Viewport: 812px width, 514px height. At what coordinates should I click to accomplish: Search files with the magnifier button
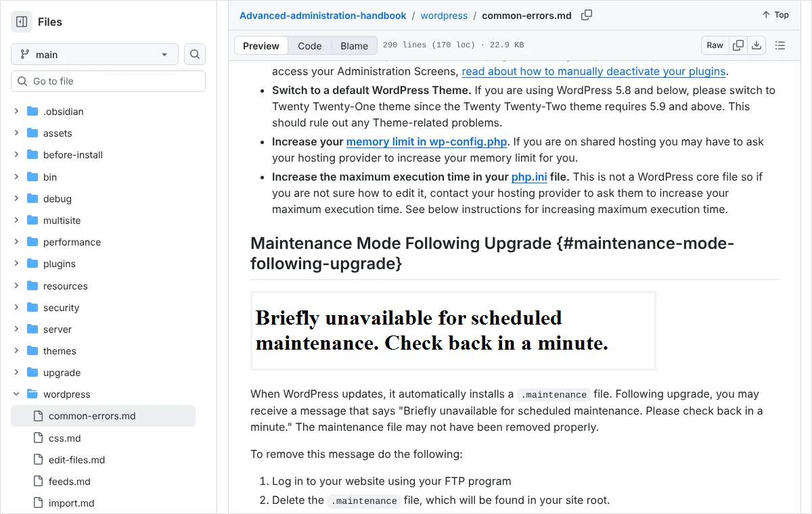(195, 54)
